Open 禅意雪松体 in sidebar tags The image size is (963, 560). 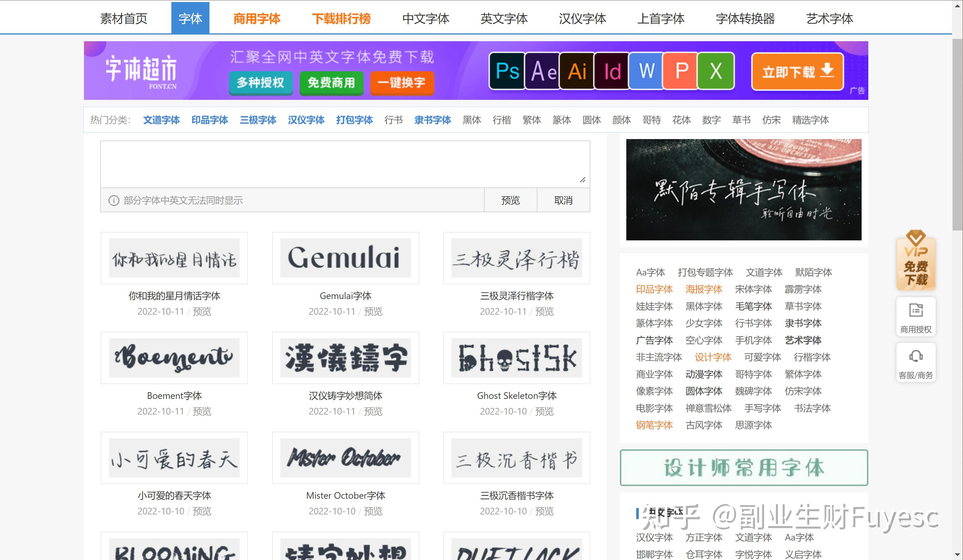(x=708, y=408)
